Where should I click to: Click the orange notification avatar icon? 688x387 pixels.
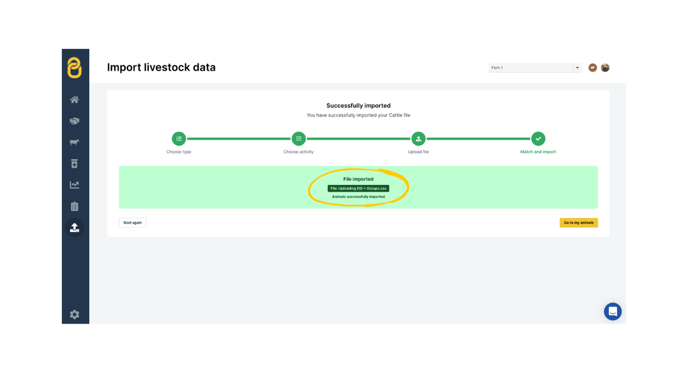[592, 68]
